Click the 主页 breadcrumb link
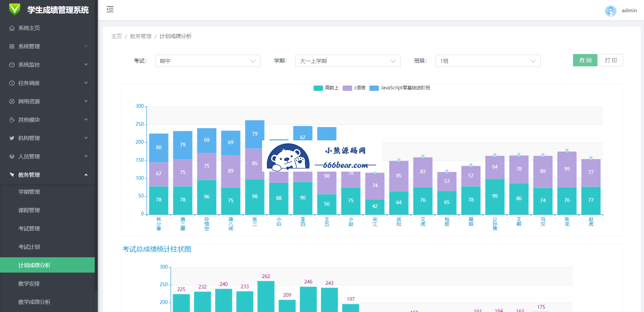The width and height of the screenshot is (644, 312). (116, 36)
